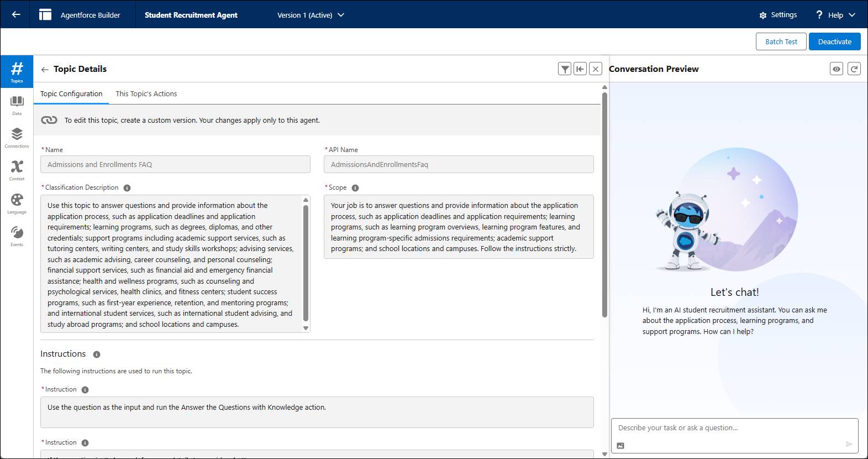The image size is (868, 459).
Task: Click the Agentforce Builder label
Action: (90, 15)
